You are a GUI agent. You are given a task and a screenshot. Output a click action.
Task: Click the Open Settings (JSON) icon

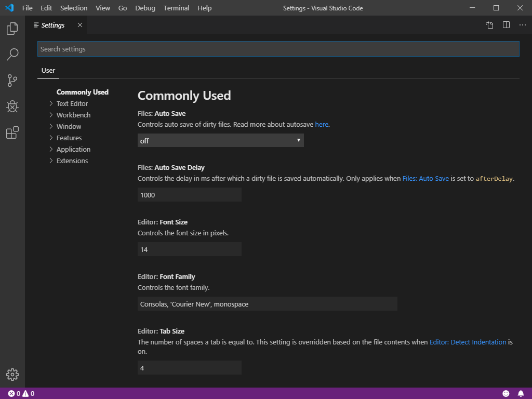point(489,25)
